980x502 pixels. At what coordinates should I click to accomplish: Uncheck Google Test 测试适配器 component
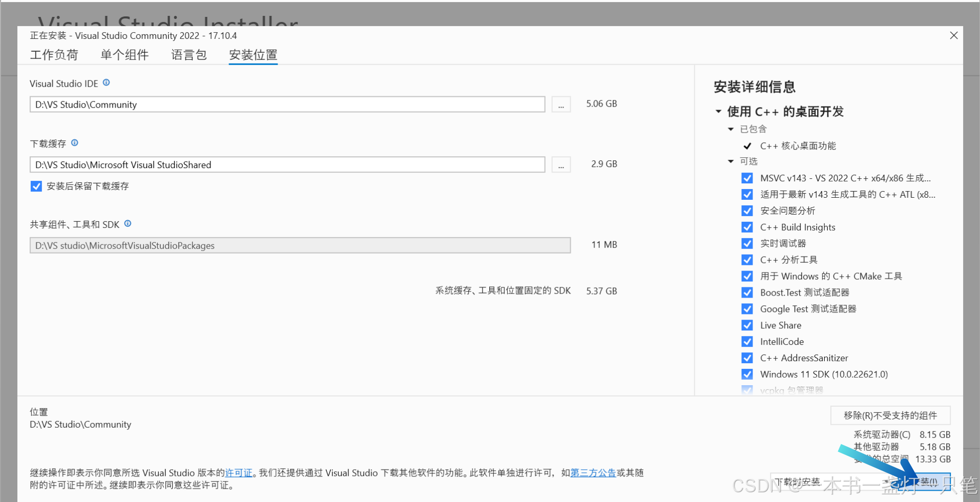point(747,309)
